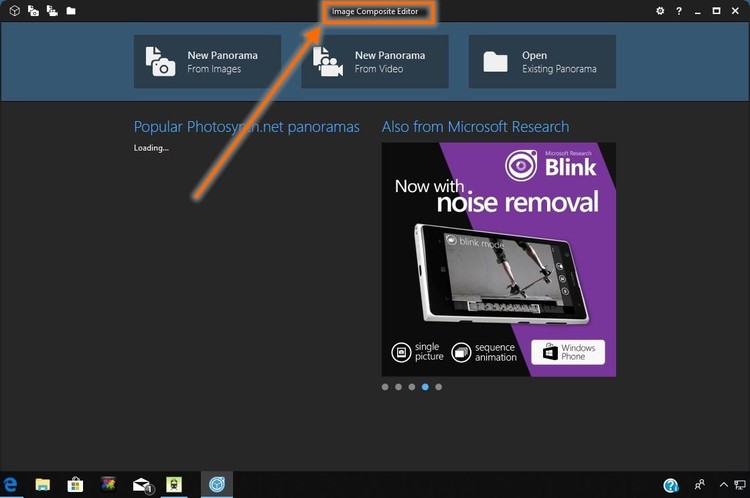Show third carousel slide dot
Screen dimensions: 750x498
(x=412, y=387)
